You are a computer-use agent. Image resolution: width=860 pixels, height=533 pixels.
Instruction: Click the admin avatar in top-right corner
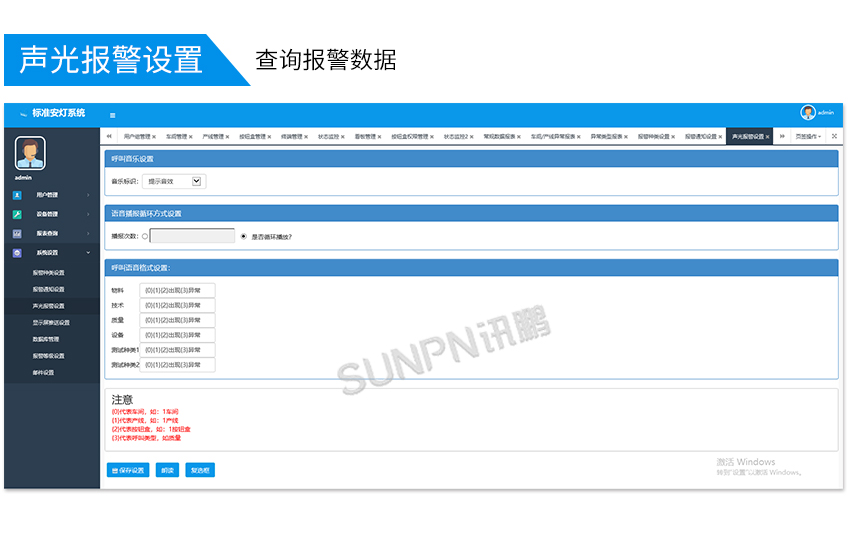click(x=808, y=113)
